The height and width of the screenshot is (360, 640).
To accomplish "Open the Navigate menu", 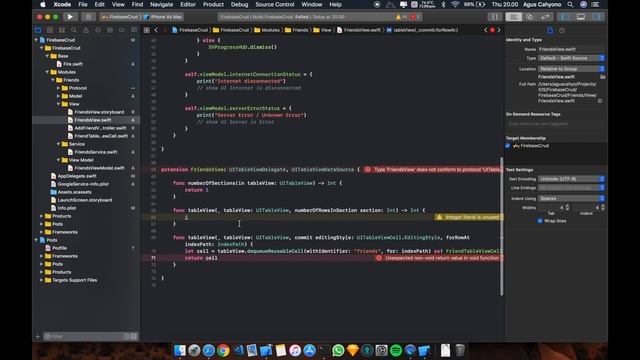I will [x=162, y=4].
